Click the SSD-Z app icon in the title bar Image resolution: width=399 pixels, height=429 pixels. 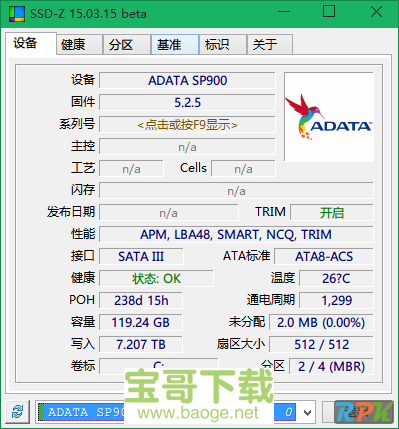pos(17,14)
